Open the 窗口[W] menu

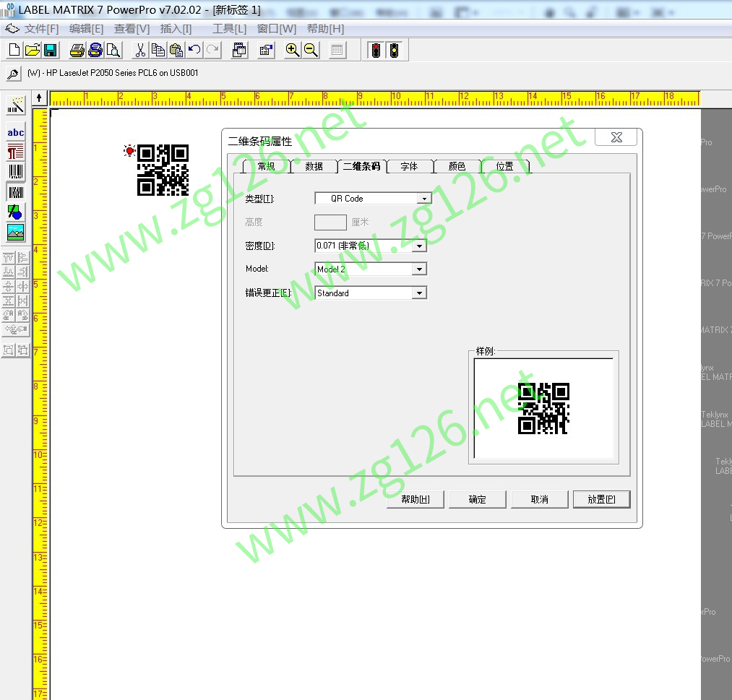pos(276,29)
